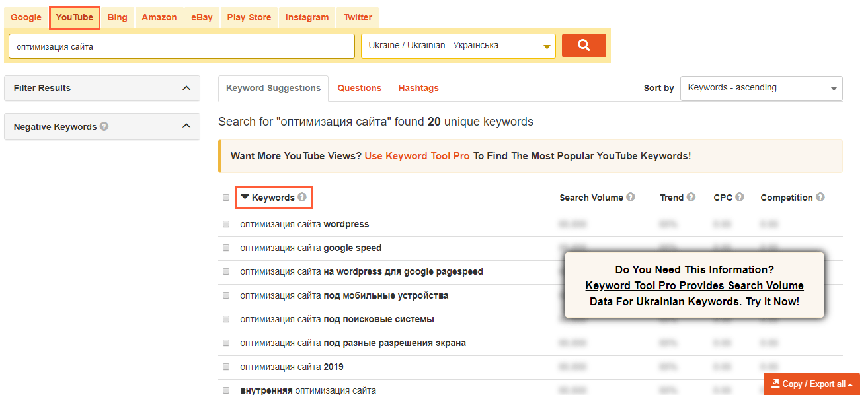
Task: Open the Questions tab
Action: (359, 88)
